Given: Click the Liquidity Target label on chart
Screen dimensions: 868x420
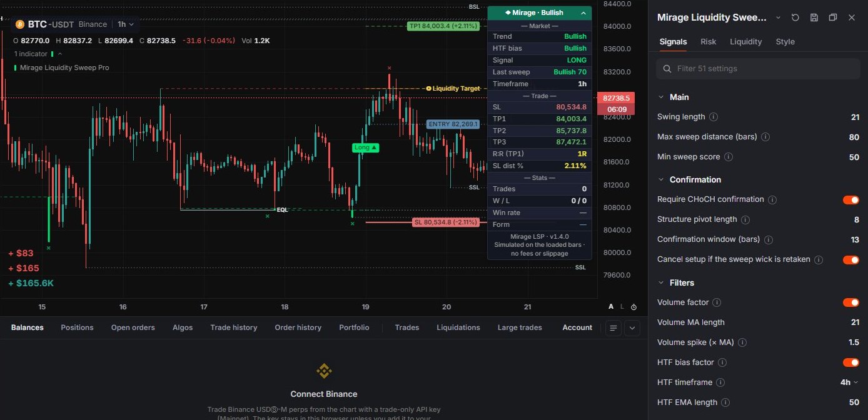Looking at the screenshot, I should [453, 89].
